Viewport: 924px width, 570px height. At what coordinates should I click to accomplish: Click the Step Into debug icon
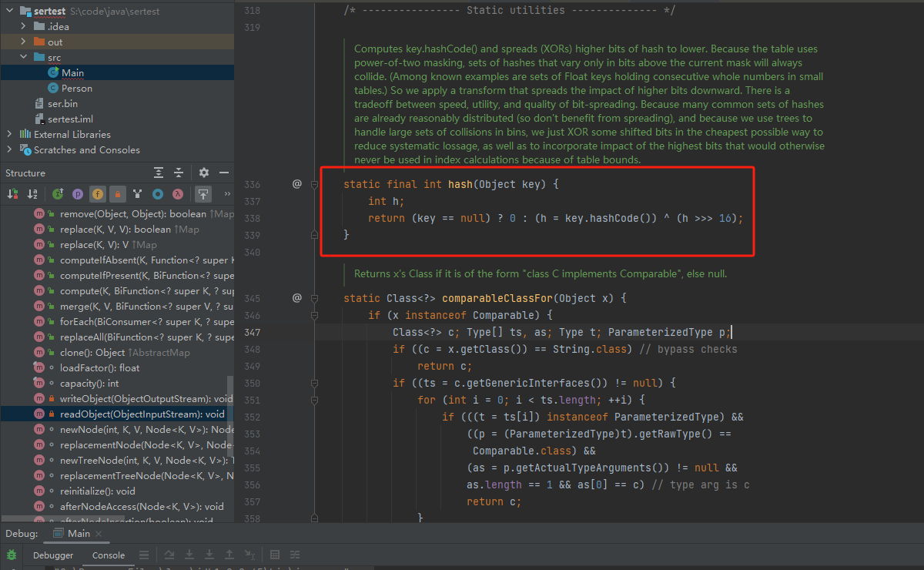(189, 555)
